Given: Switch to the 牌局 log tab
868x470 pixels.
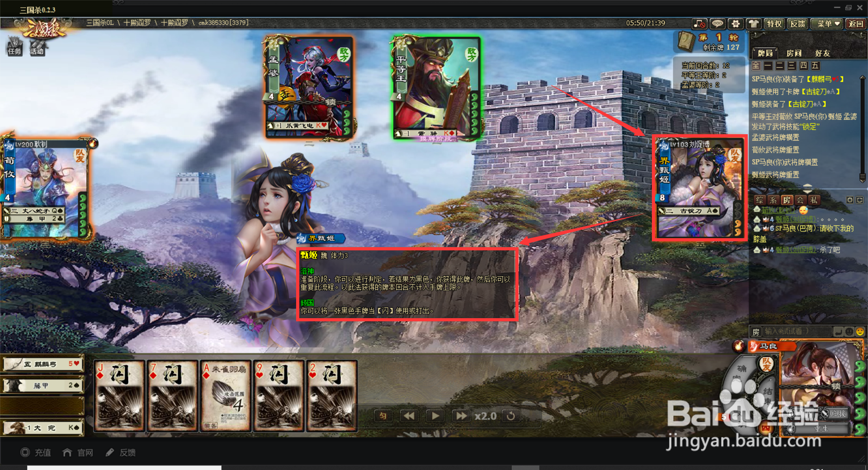Looking at the screenshot, I should click(x=765, y=53).
